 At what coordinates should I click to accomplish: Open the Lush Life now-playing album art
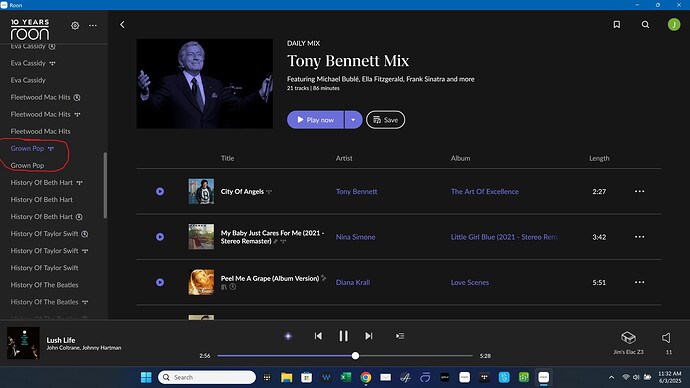pos(23,343)
